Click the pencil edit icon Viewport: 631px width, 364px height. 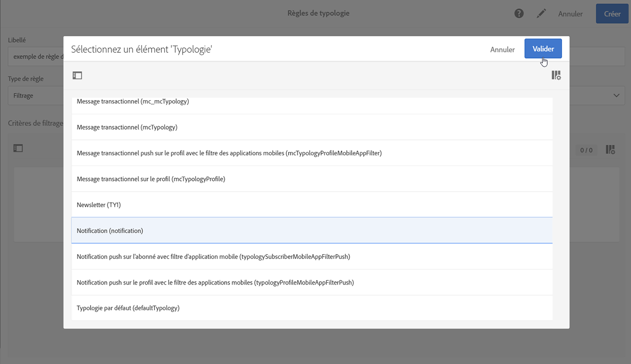(541, 14)
